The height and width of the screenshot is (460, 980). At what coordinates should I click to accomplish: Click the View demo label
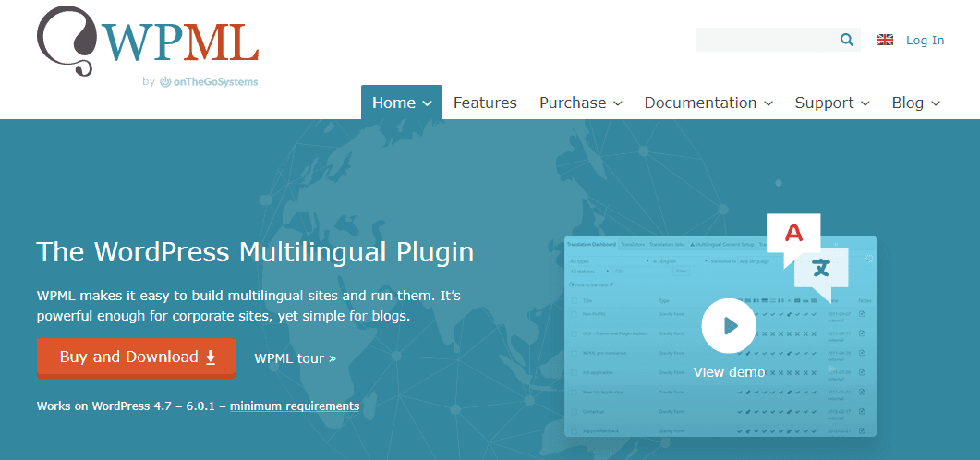[729, 372]
